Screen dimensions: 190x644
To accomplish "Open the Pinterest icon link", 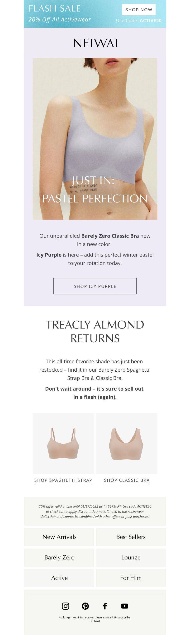I will (x=85, y=606).
